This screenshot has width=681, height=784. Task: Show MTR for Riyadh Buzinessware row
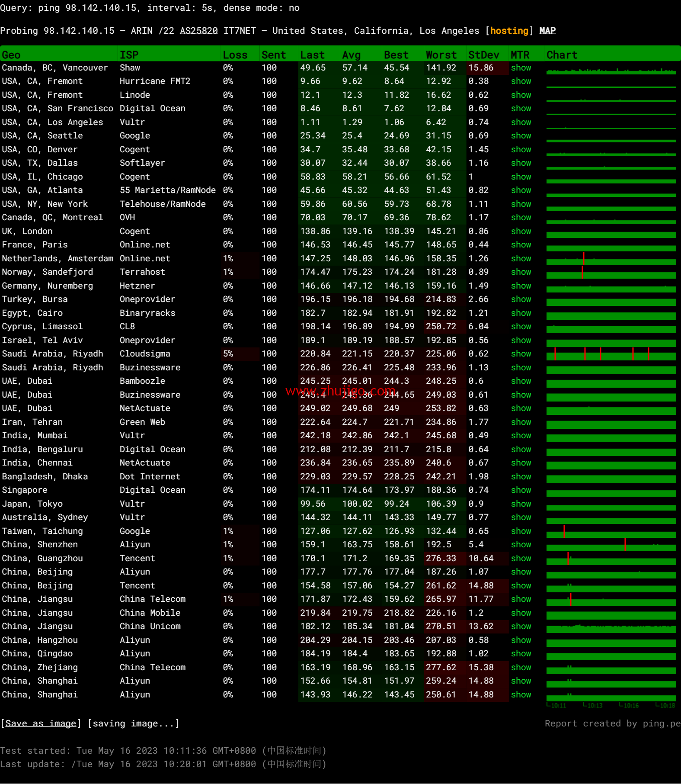521,368
